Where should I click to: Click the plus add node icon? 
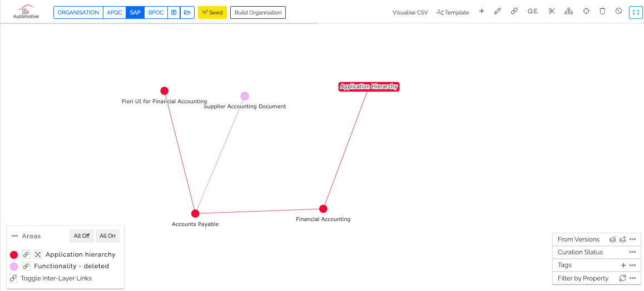click(482, 12)
